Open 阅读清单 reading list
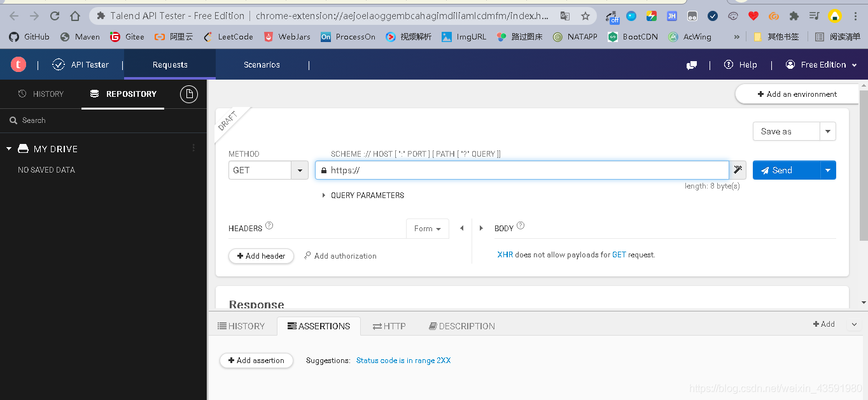The width and height of the screenshot is (868, 400). (837, 37)
